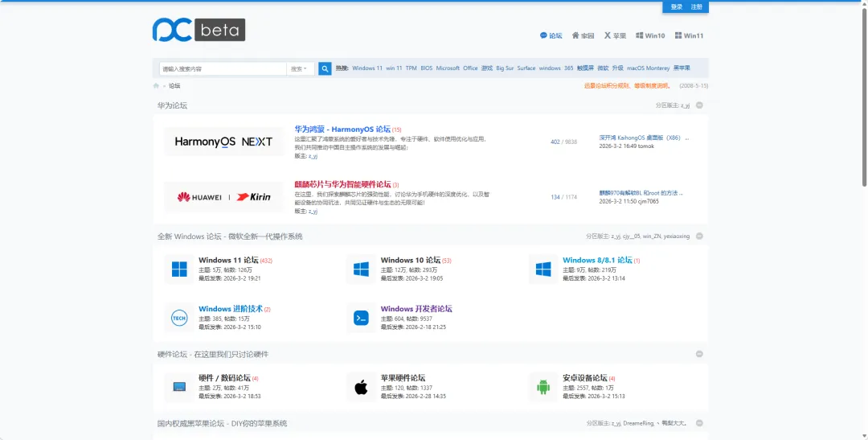Click poster name cjm7065

point(649,201)
